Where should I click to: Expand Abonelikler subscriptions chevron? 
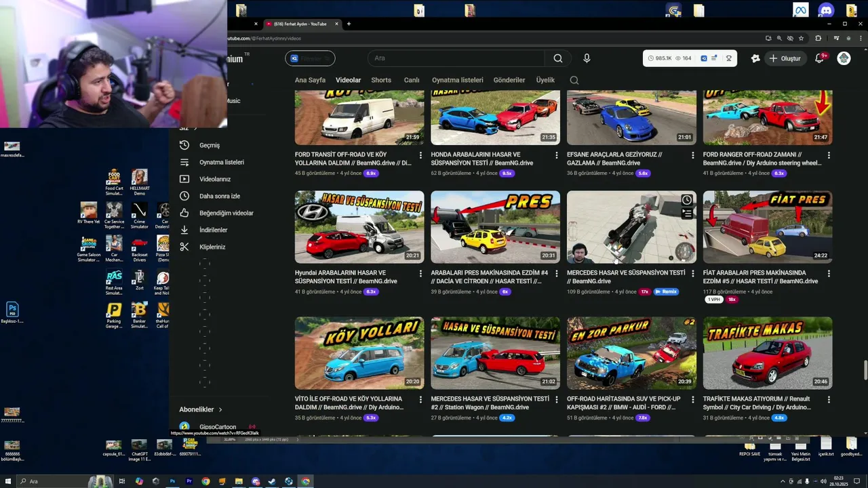click(x=220, y=409)
